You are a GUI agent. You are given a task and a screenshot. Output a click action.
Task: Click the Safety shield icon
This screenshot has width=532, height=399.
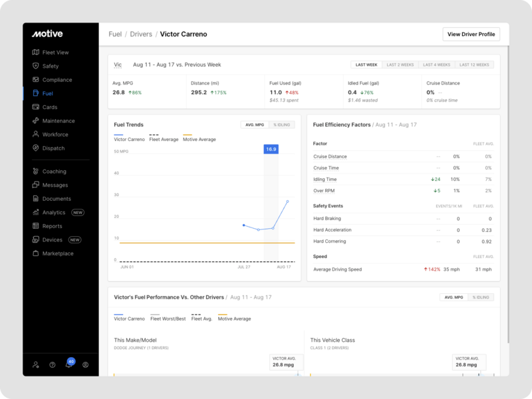[36, 66]
